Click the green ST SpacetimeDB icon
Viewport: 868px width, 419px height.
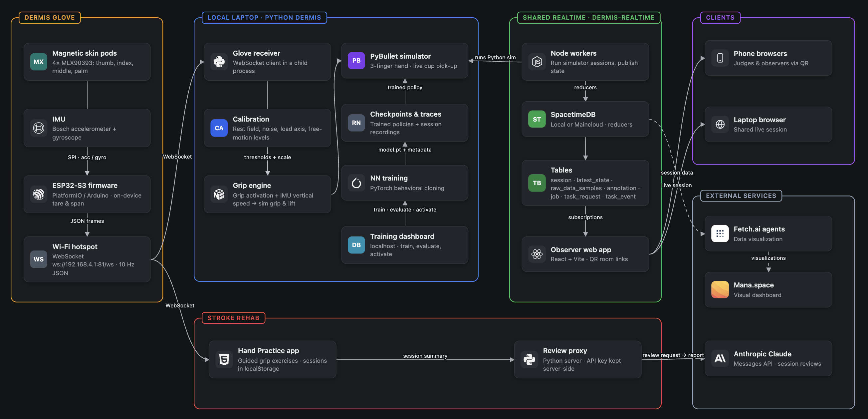coord(537,119)
